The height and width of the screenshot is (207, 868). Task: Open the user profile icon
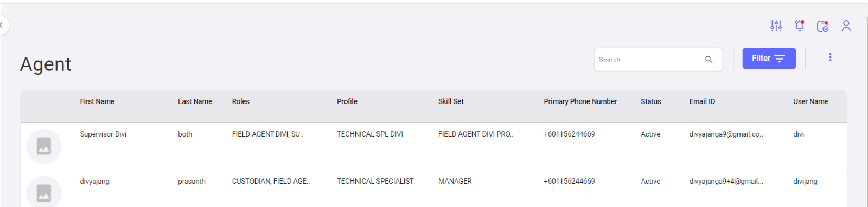846,26
